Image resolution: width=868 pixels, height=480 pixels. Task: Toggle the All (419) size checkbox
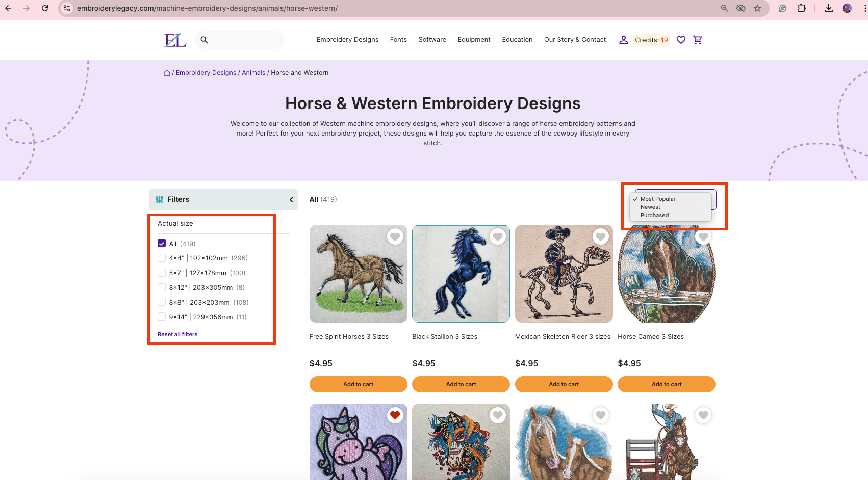[162, 244]
